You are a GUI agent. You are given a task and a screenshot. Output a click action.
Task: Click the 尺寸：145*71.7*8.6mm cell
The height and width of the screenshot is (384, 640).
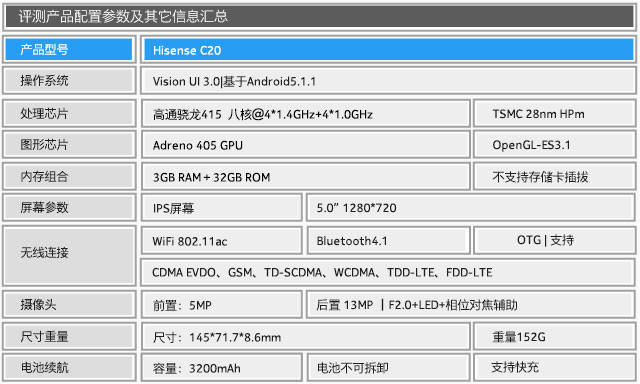point(306,337)
